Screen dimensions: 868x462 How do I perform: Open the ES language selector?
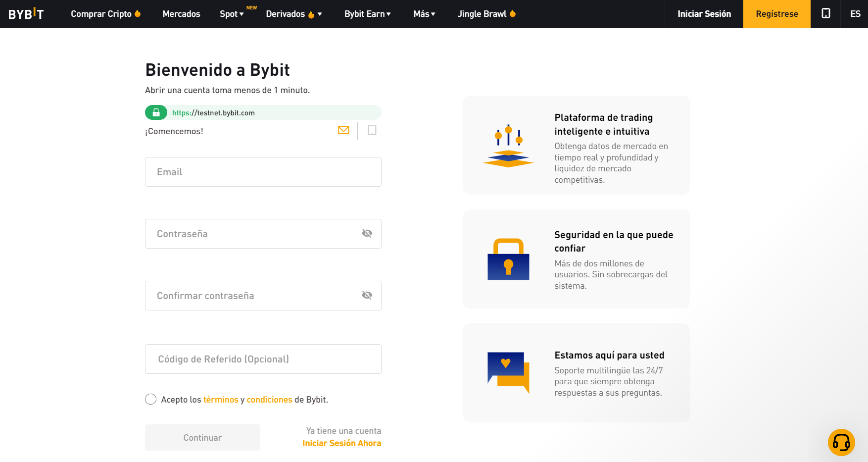click(x=855, y=14)
